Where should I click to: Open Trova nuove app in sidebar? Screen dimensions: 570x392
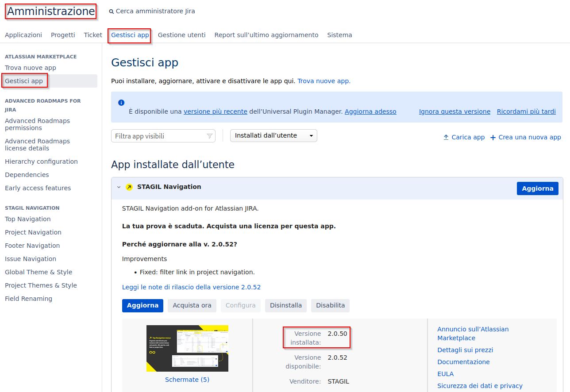click(31, 68)
